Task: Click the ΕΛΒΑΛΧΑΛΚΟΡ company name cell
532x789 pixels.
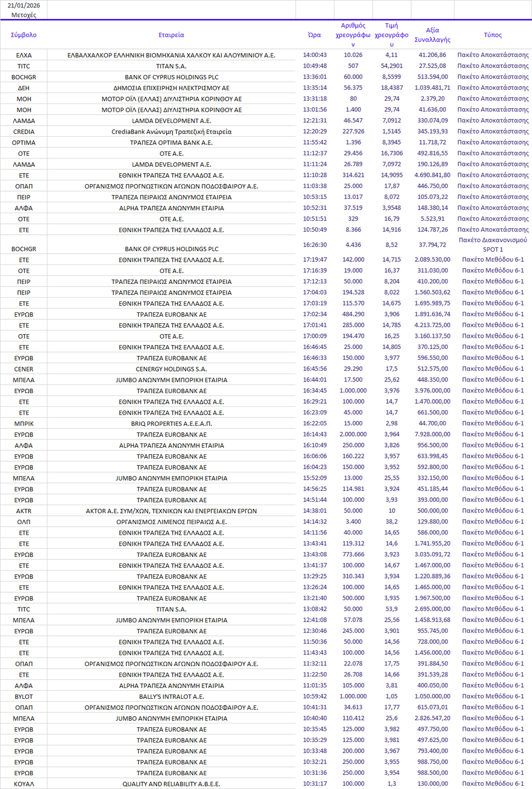Action: pos(172,55)
